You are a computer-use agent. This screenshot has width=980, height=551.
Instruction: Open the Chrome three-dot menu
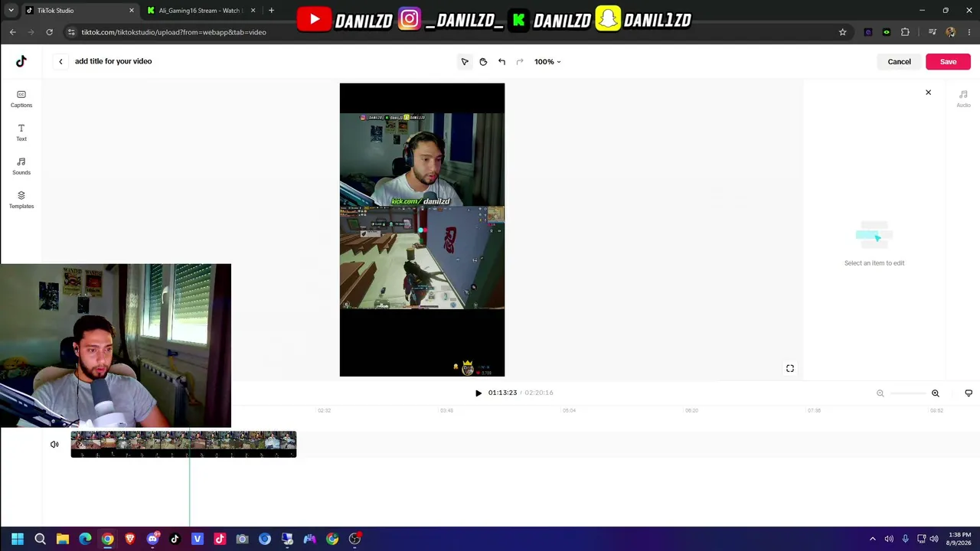969,32
